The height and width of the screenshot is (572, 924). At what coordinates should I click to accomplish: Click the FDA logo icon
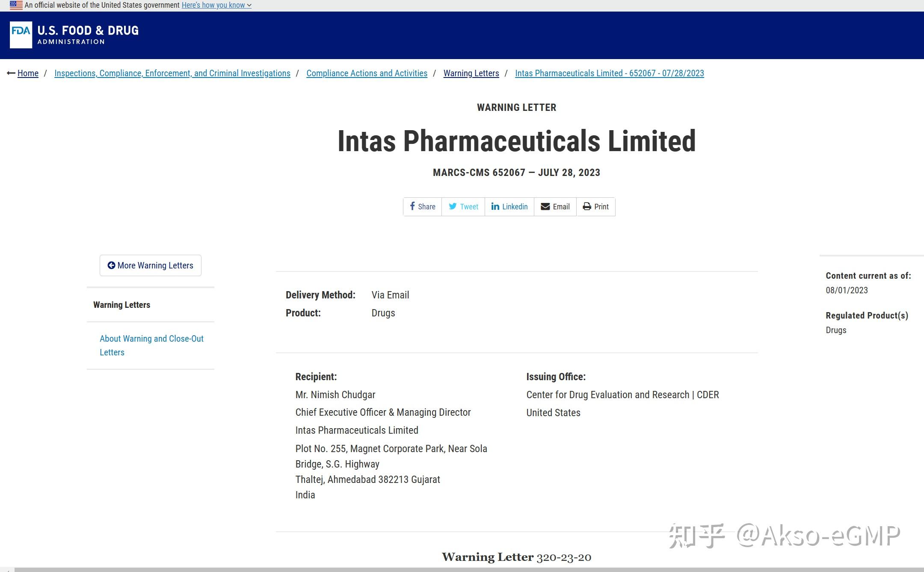coord(21,35)
